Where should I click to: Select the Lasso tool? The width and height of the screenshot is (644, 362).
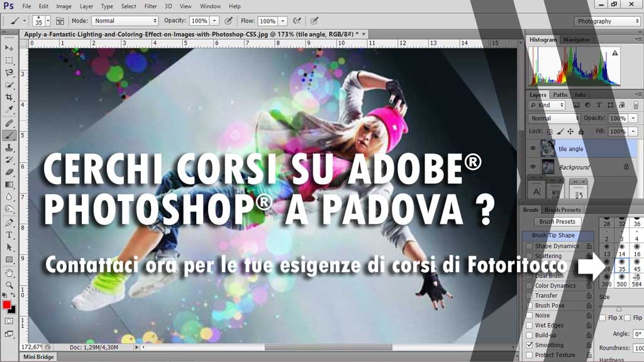tap(9, 73)
